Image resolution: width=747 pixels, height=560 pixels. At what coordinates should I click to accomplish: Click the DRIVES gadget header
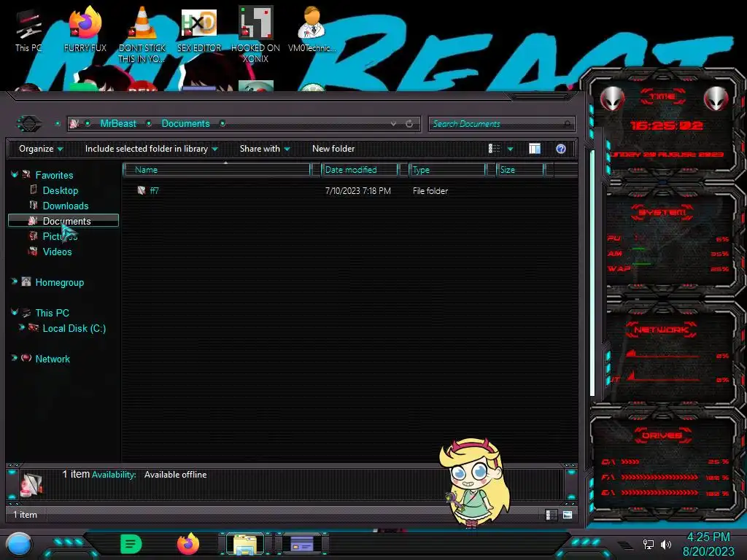coord(662,435)
